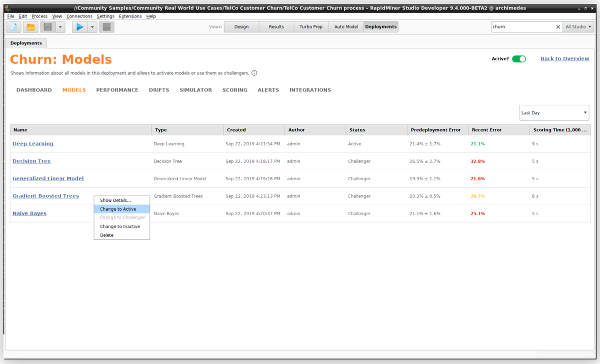The image size is (600, 364).
Task: Save the process with the disk icon
Action: pos(48,27)
